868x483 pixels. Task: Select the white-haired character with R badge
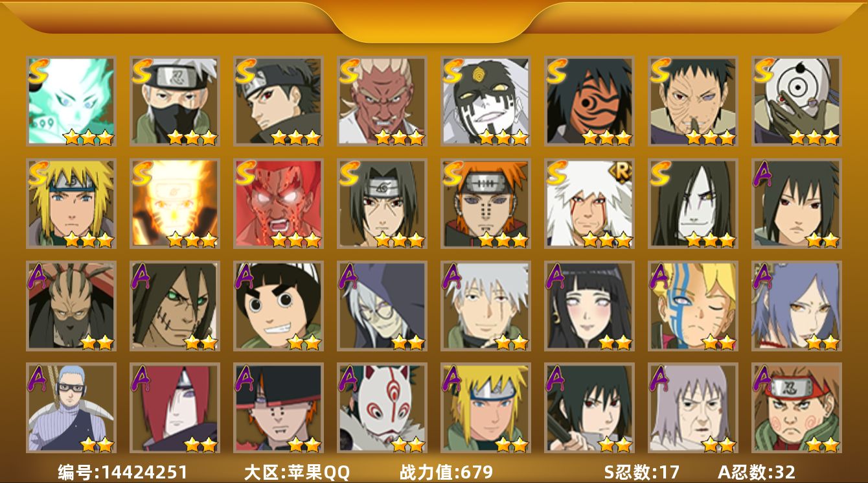pos(589,204)
